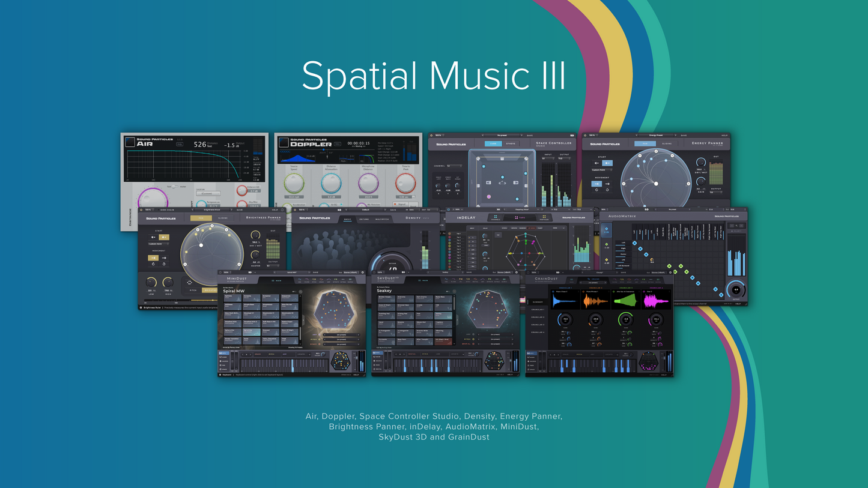
Task: Click Save in the Brightness Panner top bar
Action: click(240, 210)
